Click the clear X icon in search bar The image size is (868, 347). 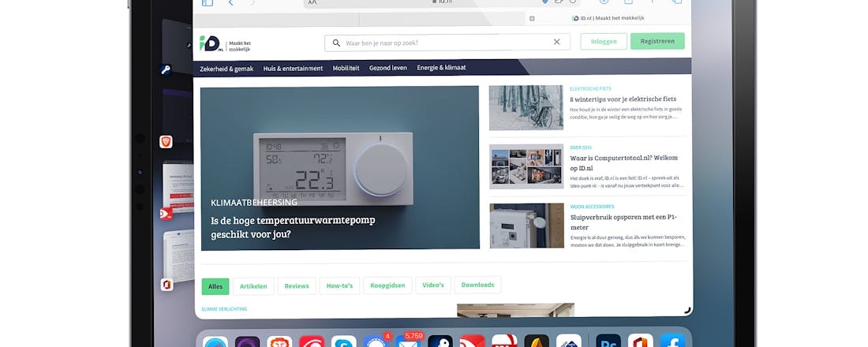point(556,43)
